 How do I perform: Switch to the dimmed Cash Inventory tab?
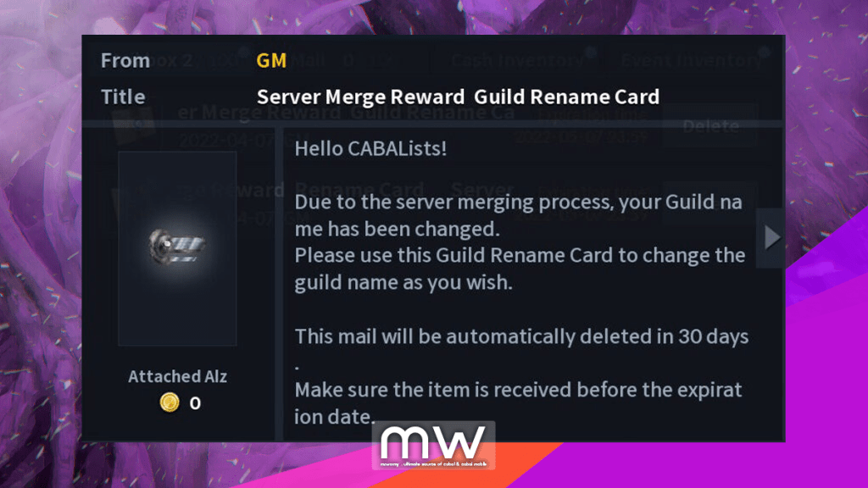(518, 60)
